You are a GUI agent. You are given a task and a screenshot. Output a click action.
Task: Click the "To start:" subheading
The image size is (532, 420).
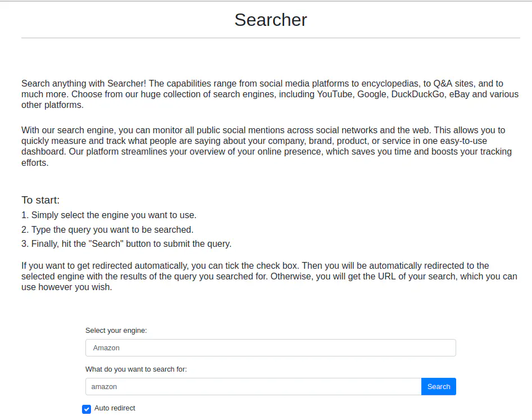(40, 200)
